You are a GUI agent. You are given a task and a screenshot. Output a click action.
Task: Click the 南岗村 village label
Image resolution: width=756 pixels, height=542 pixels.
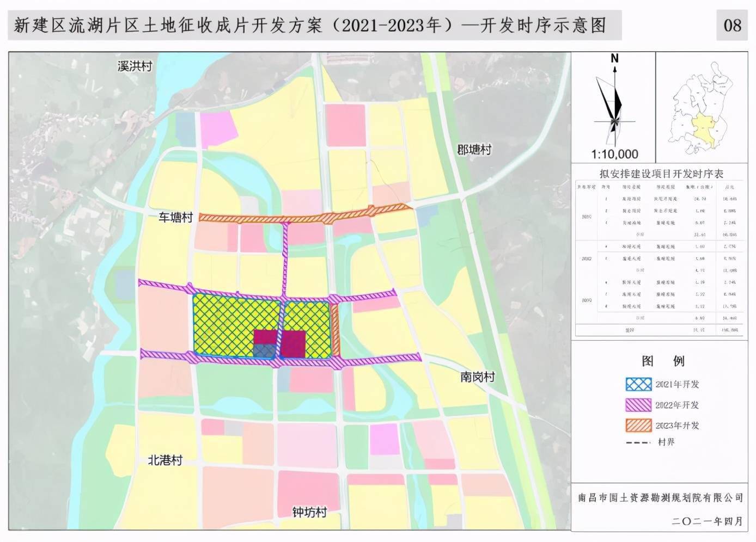tap(478, 377)
